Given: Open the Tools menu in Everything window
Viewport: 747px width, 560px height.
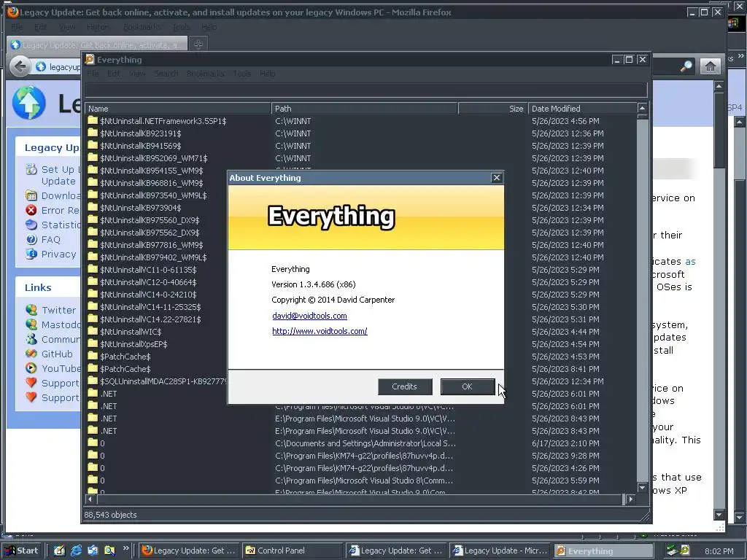Looking at the screenshot, I should 242,74.
